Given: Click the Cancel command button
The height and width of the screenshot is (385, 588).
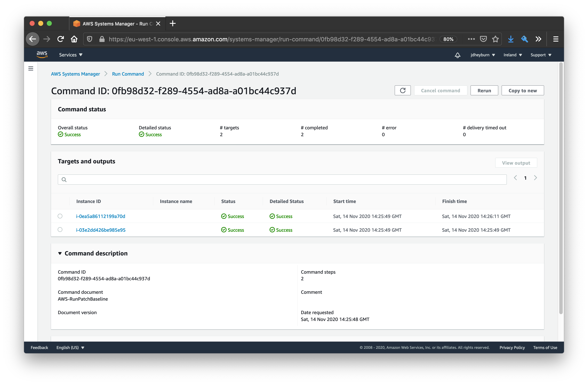Looking at the screenshot, I should [440, 90].
